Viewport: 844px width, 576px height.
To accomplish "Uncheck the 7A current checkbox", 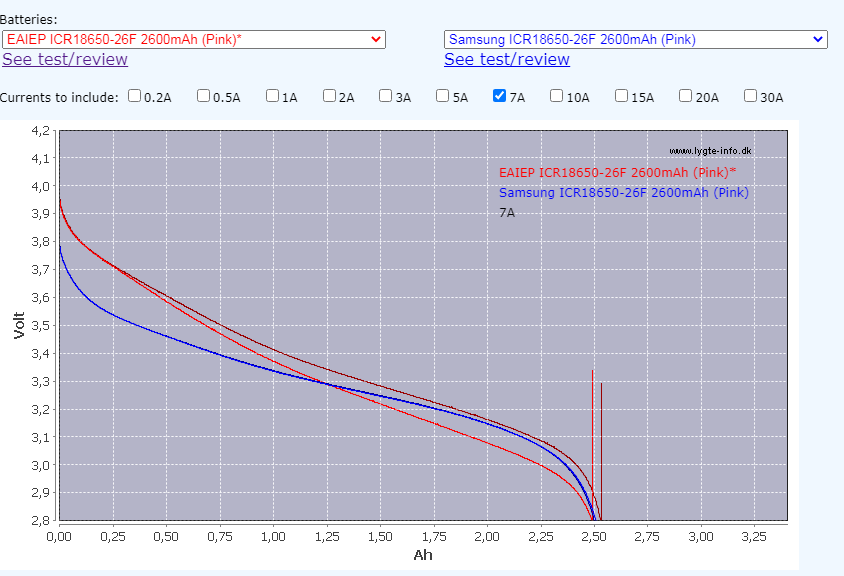I will click(500, 96).
